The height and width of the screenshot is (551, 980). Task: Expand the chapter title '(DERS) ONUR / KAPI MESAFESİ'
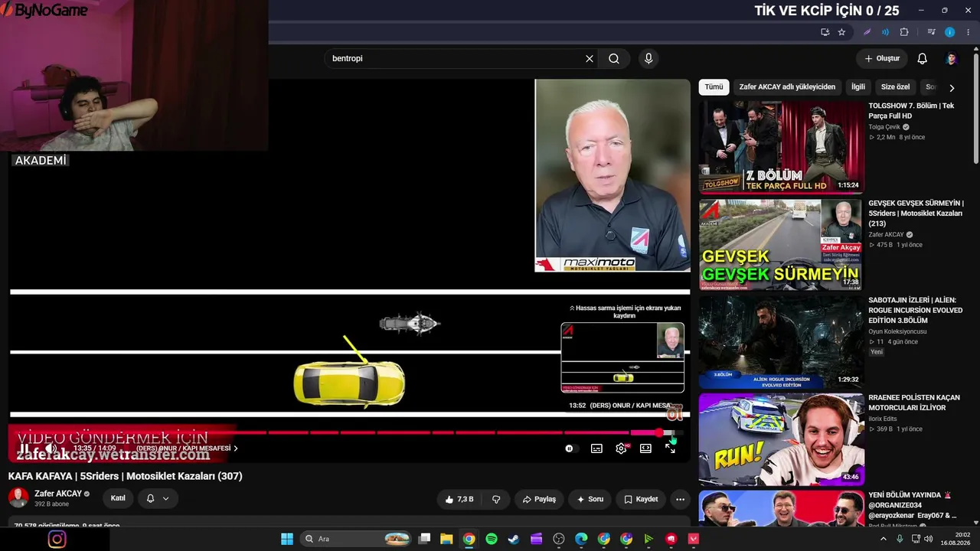pyautogui.click(x=187, y=448)
